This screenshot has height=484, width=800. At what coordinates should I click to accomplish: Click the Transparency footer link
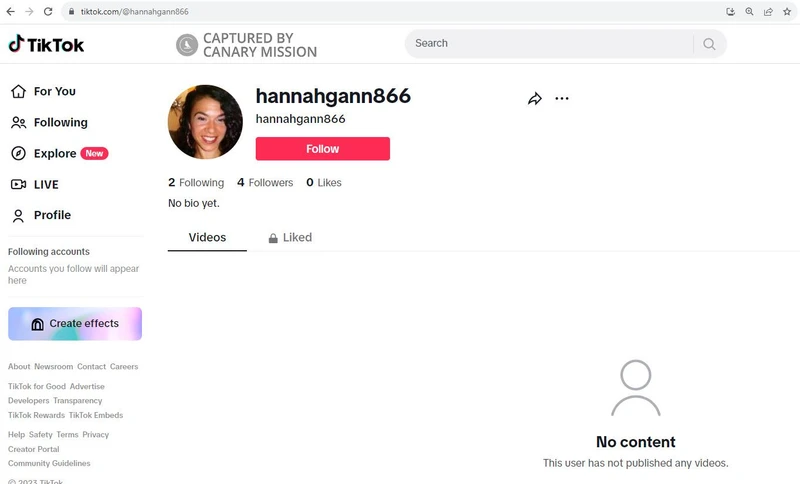(x=78, y=401)
